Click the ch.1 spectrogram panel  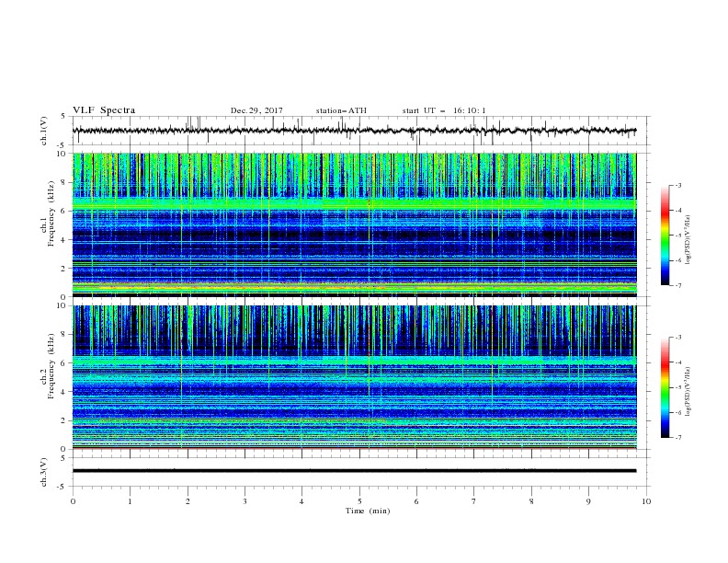click(x=355, y=224)
